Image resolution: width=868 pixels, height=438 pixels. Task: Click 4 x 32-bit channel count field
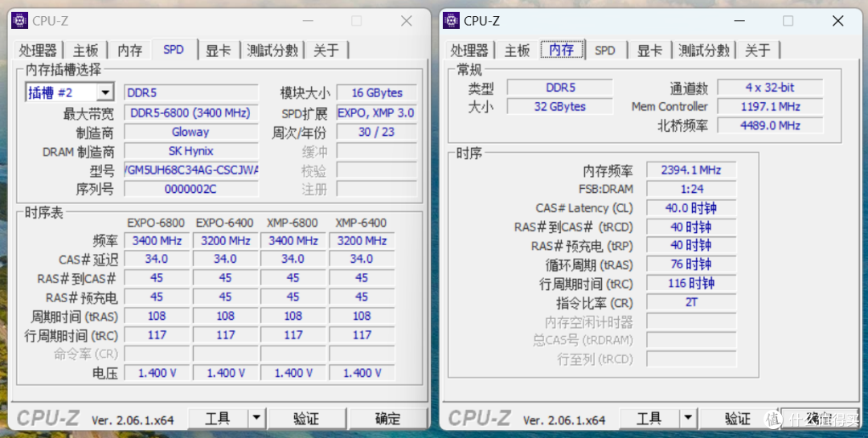click(770, 88)
